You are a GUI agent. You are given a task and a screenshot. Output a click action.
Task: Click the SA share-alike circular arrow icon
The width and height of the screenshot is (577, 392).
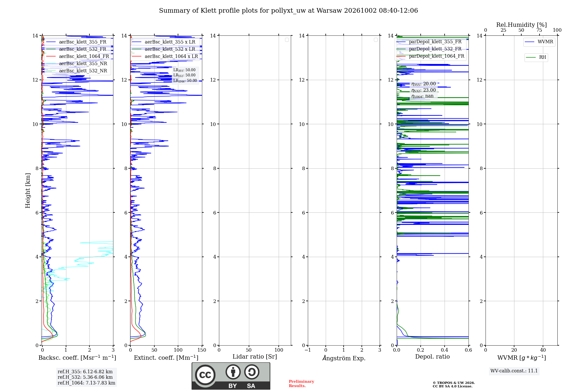click(252, 372)
